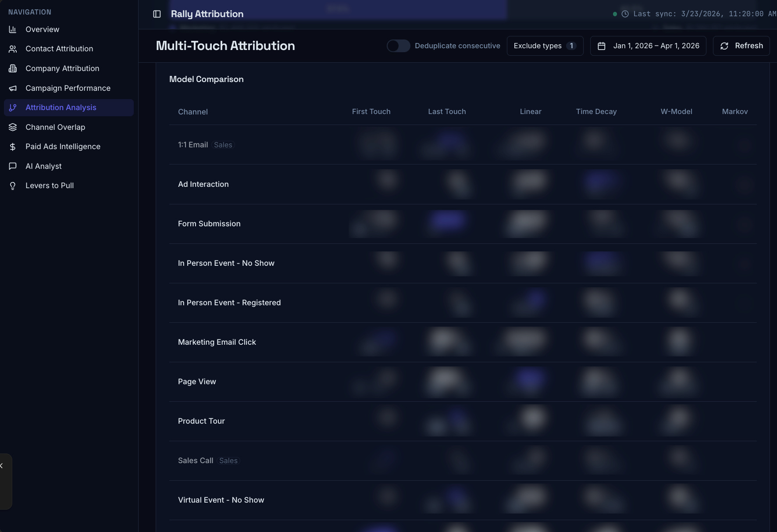
Task: Click the Attribution Analysis branch icon
Action: [x=13, y=107]
